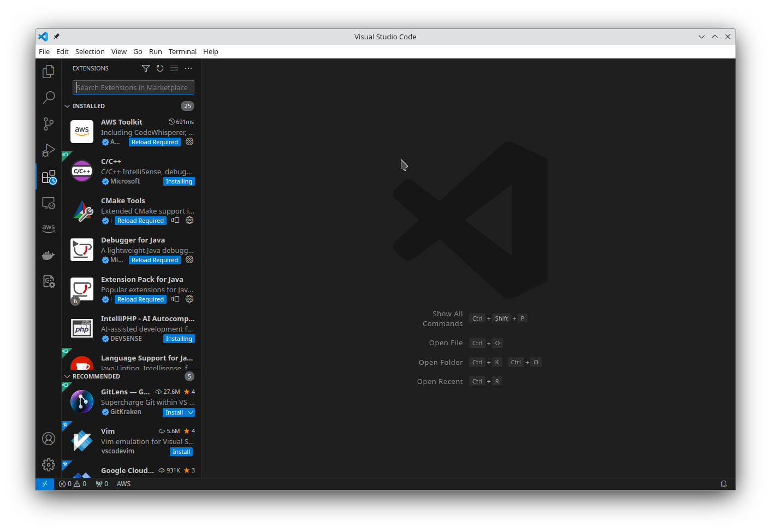Open the Selection menu
Image resolution: width=771 pixels, height=532 pixels.
click(x=90, y=52)
